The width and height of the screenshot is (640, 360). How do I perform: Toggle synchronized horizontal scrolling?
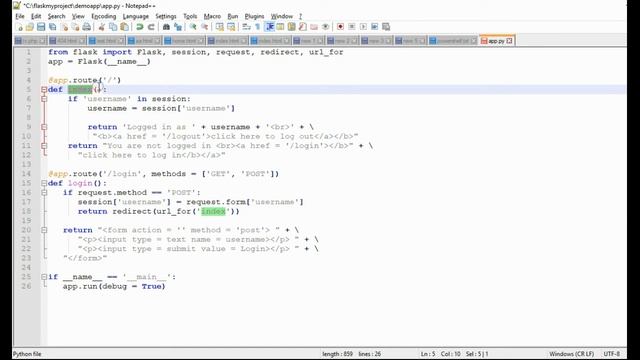pos(231,27)
